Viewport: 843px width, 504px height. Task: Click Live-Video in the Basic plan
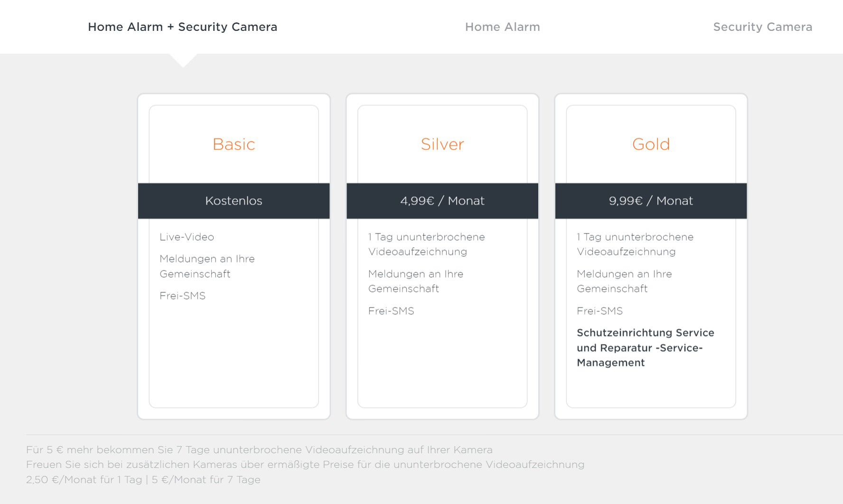tap(187, 237)
